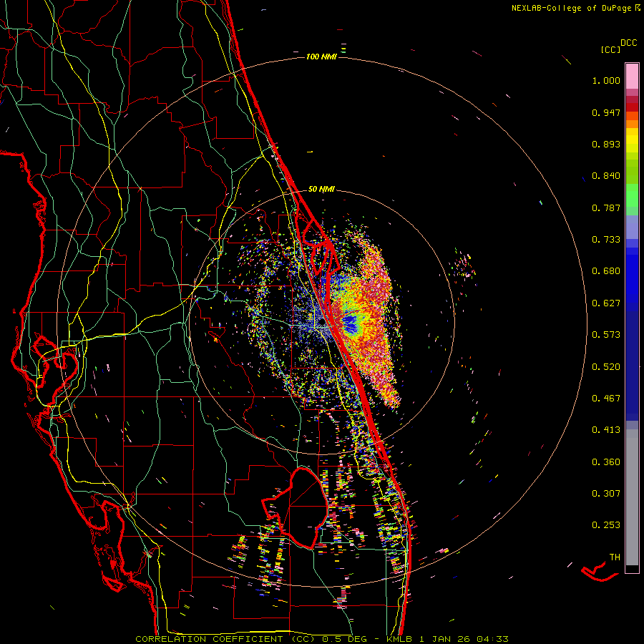Click the 0.573 color scale label
Image resolution: width=644 pixels, height=644 pixels.
click(x=606, y=335)
